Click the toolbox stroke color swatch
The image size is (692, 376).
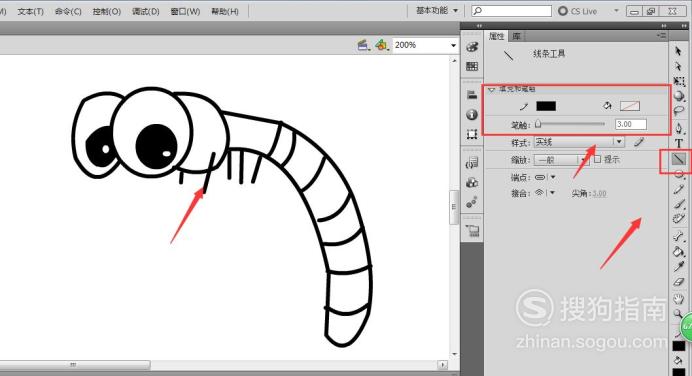pyautogui.click(x=678, y=346)
